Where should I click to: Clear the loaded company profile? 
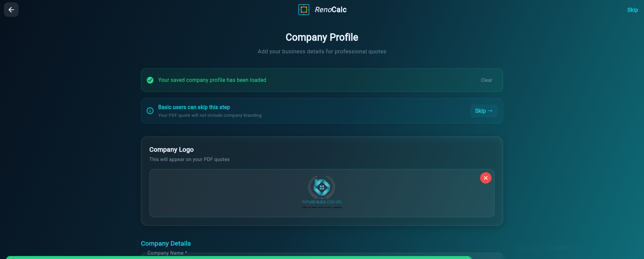pos(486,80)
